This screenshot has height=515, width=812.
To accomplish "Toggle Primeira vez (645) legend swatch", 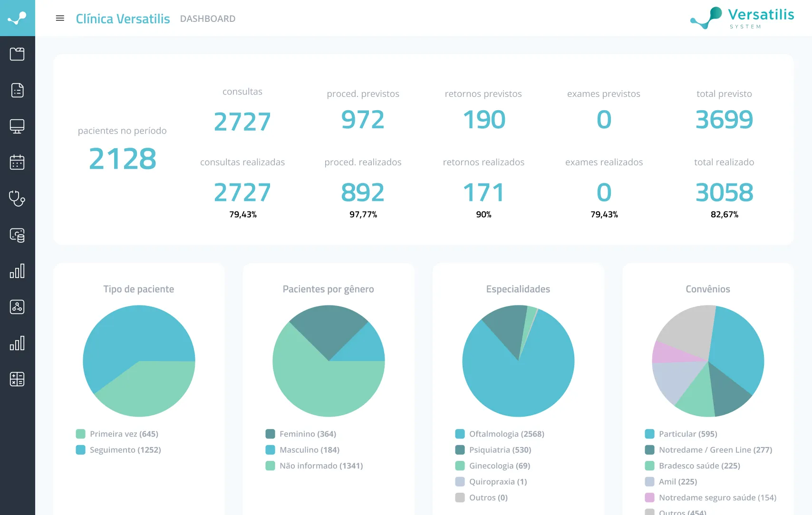I will 80,434.
